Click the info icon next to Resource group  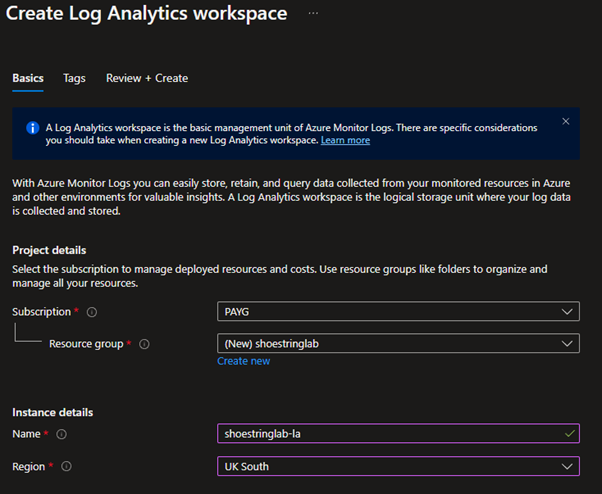pos(144,344)
